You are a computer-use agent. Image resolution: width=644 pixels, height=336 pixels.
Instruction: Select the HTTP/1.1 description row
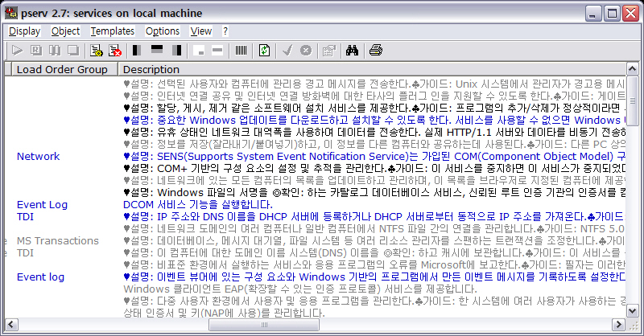point(374,132)
